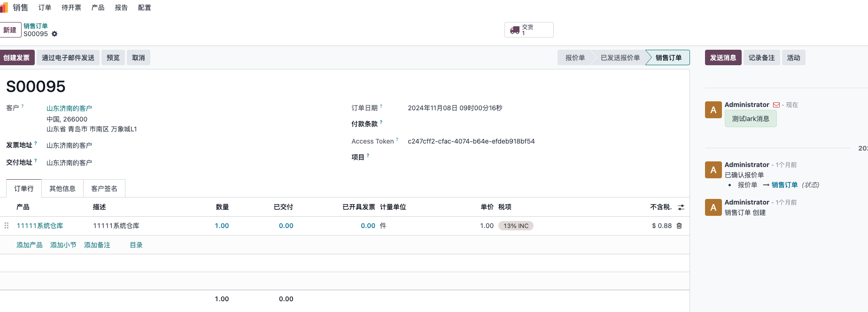868x312 pixels.
Task: Click the Administrator avatar on the 测试lark消息 message
Action: 713,110
